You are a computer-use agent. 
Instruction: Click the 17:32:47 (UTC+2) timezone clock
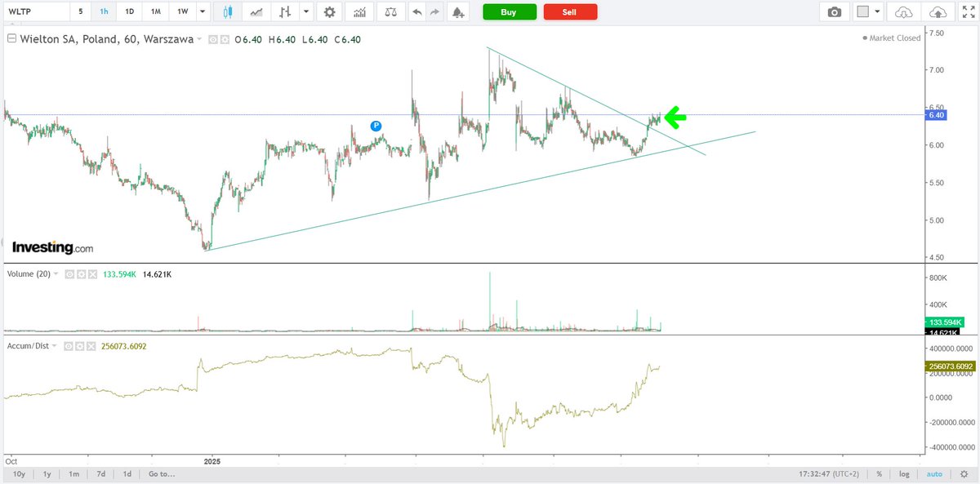pos(830,473)
